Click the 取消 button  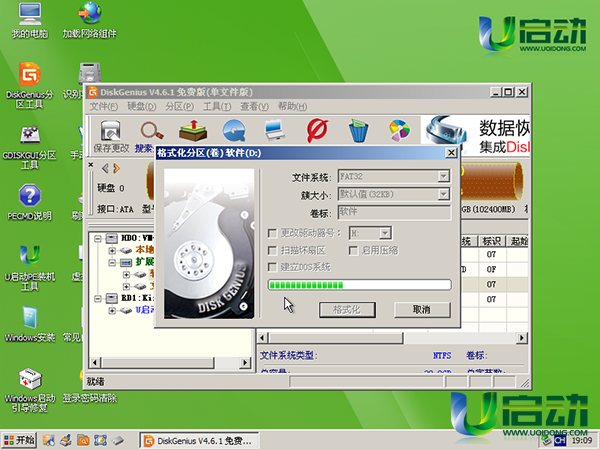click(422, 310)
